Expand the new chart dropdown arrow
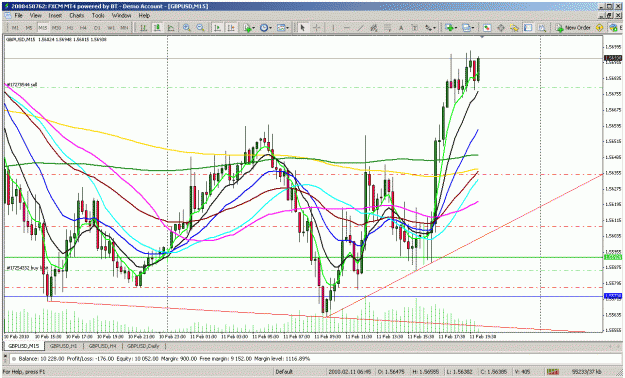Image resolution: width=625 pixels, height=378 pixels. tap(456, 28)
